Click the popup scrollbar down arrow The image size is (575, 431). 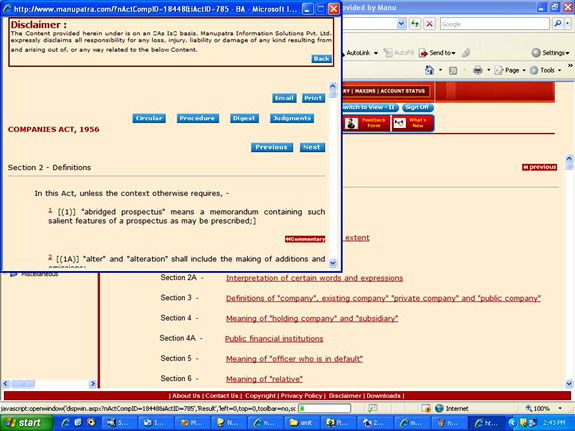pos(333,263)
